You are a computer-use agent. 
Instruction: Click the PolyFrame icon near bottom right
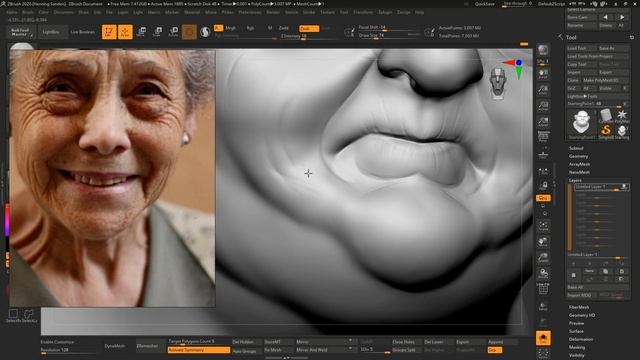543,289
